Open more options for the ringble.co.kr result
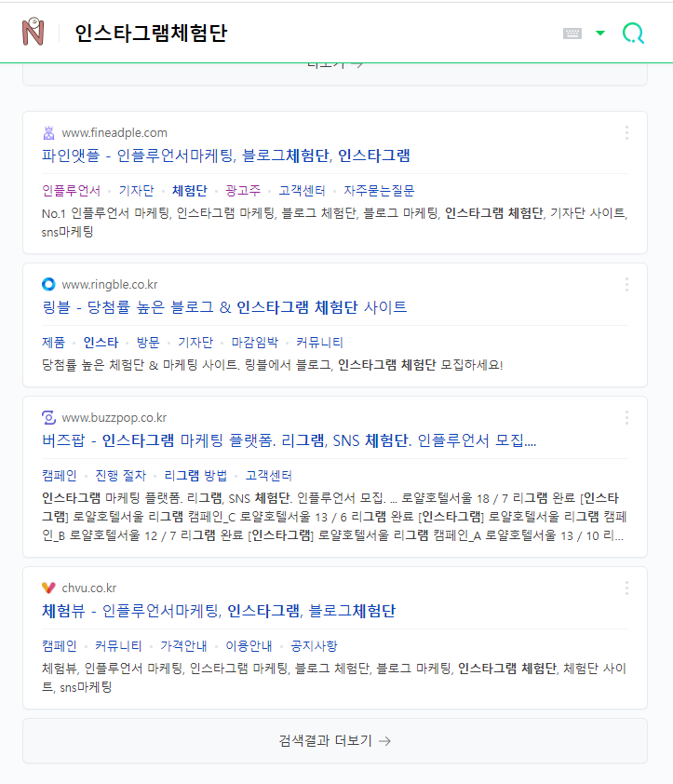The width and height of the screenshot is (673, 784). click(626, 284)
